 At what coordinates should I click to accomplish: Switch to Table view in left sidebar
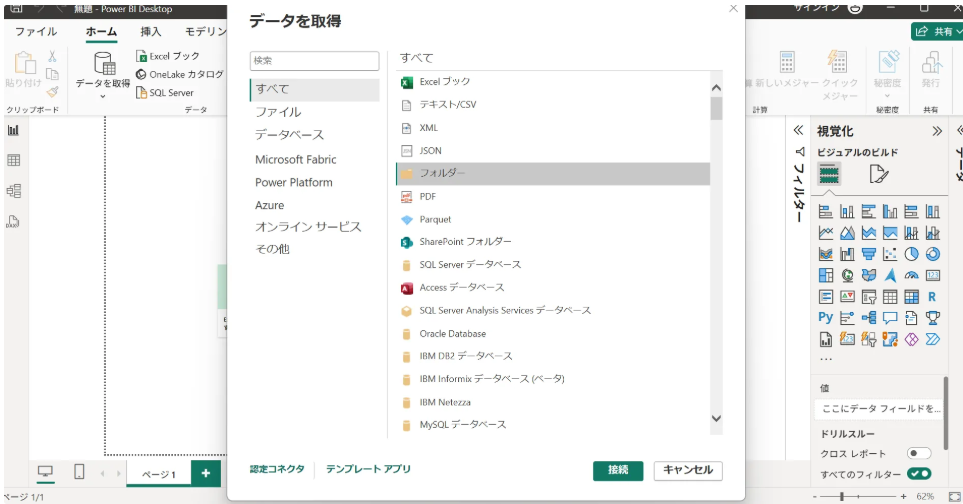pos(14,160)
